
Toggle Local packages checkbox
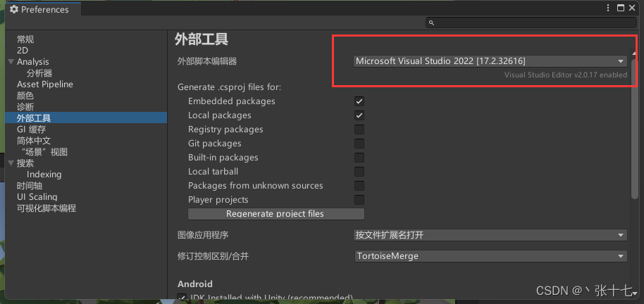(359, 115)
